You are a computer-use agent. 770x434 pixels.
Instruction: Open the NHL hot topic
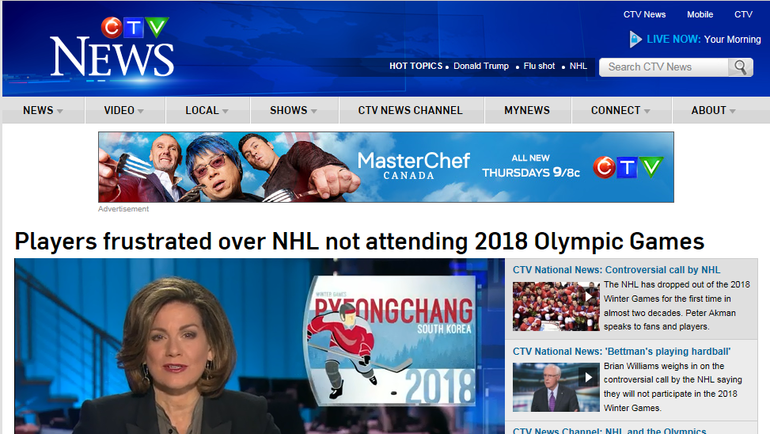pyautogui.click(x=578, y=66)
